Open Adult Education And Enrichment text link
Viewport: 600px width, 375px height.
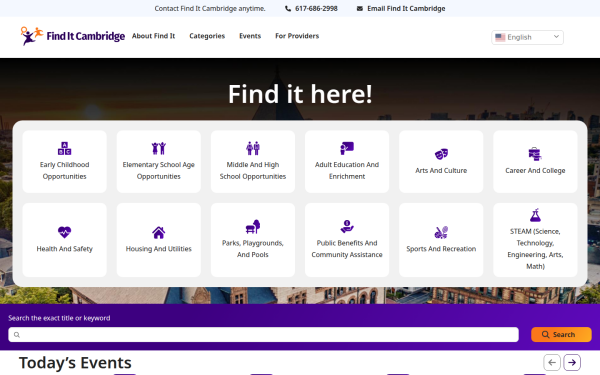(347, 170)
